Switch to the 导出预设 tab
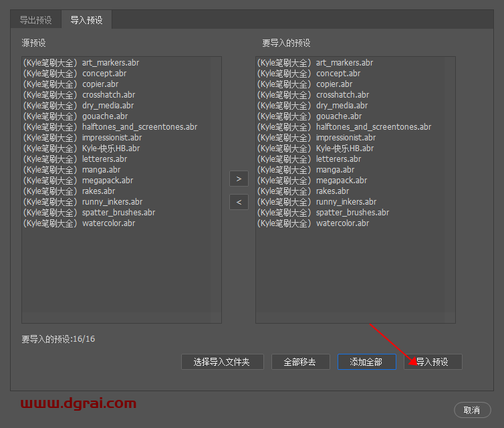This screenshot has width=504, height=428. 35,20
